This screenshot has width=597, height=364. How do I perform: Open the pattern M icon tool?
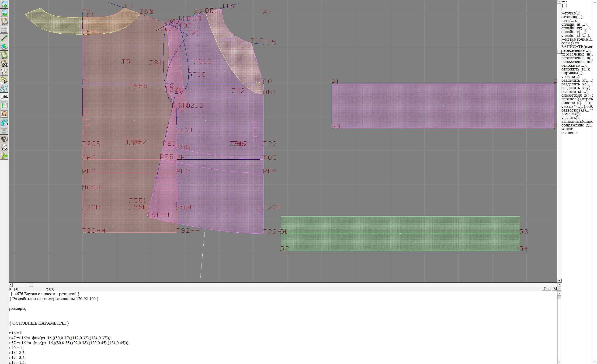4,63
